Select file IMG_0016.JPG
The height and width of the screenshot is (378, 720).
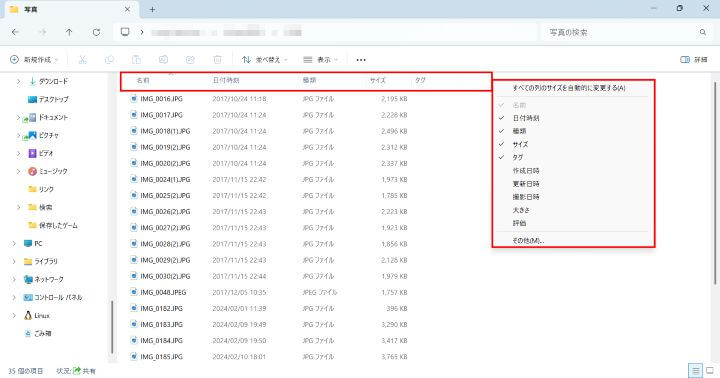(161, 99)
